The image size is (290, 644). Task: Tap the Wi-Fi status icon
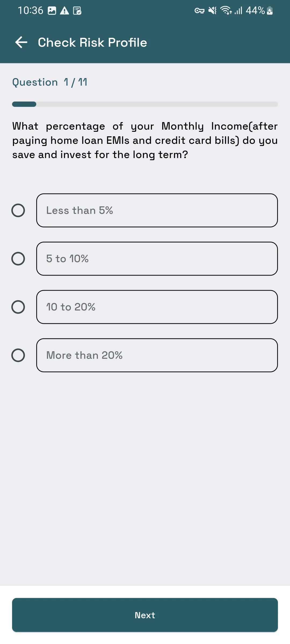coord(226,10)
